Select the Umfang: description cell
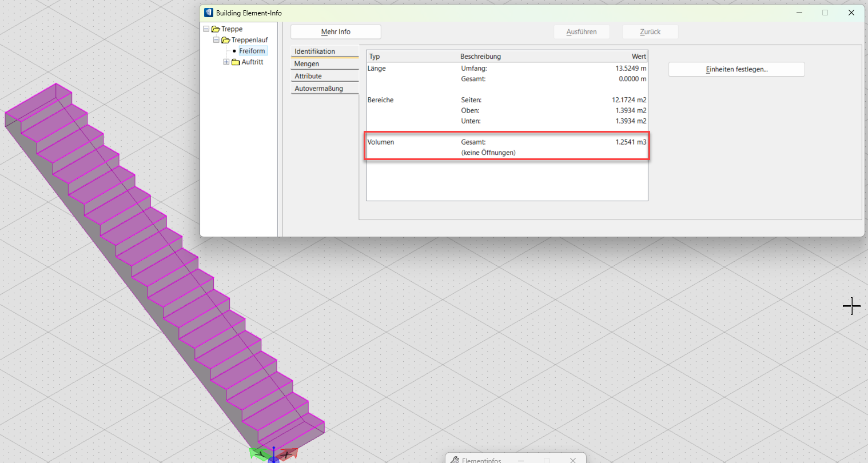The height and width of the screenshot is (463, 868). click(474, 69)
